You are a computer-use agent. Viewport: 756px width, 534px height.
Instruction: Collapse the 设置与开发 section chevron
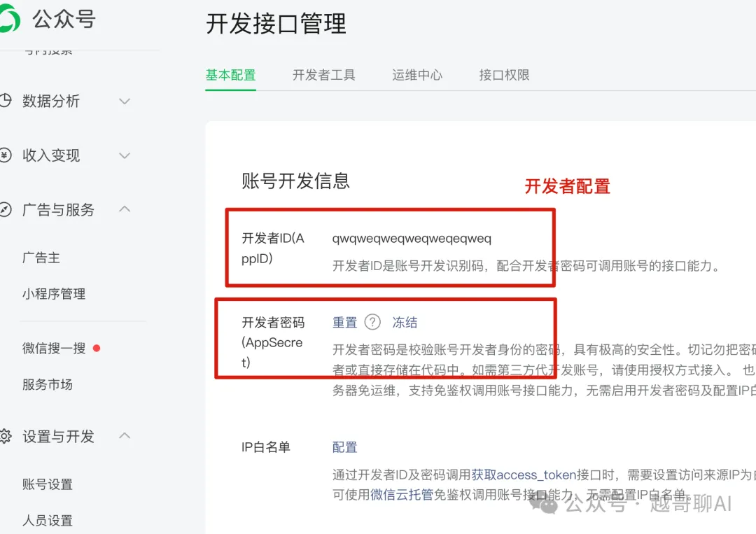[125, 436]
